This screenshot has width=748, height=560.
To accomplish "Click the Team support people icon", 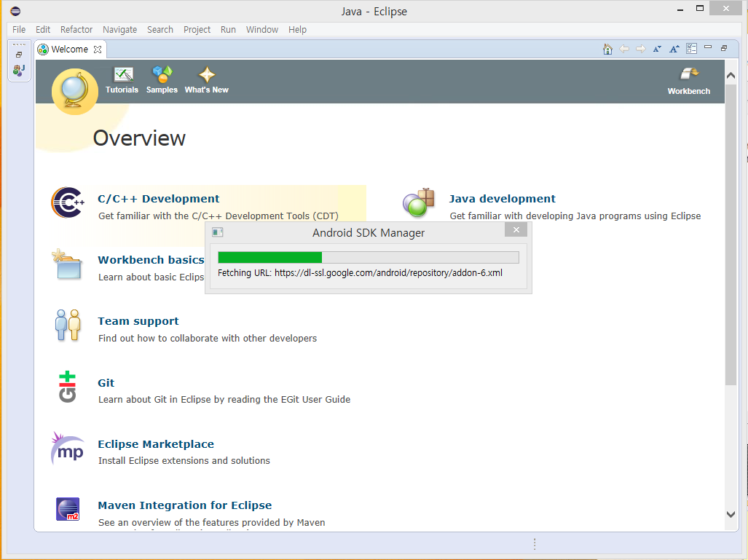I will pyautogui.click(x=68, y=325).
